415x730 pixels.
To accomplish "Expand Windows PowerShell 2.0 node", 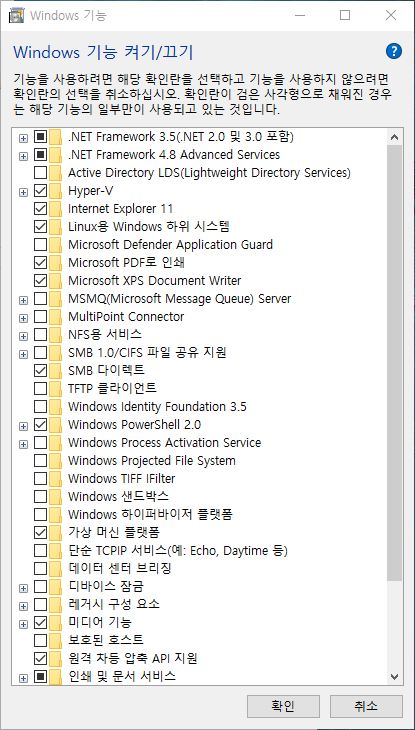I will tap(23, 426).
